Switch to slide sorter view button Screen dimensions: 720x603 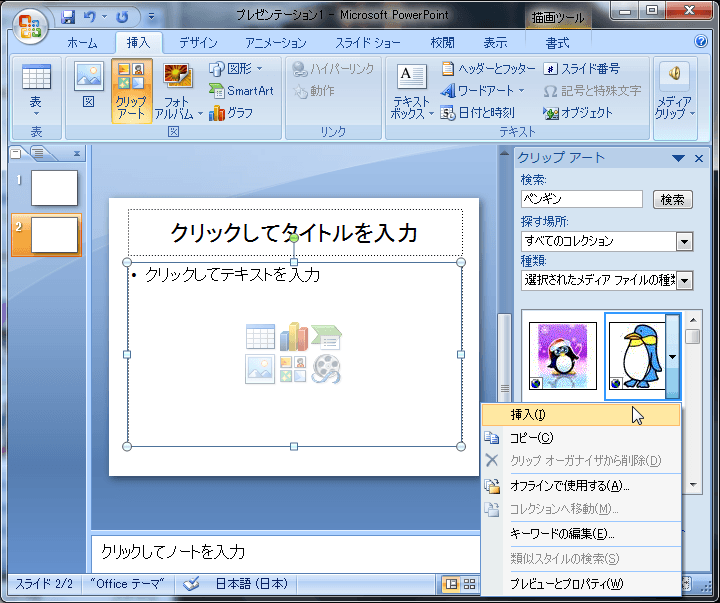click(x=470, y=584)
